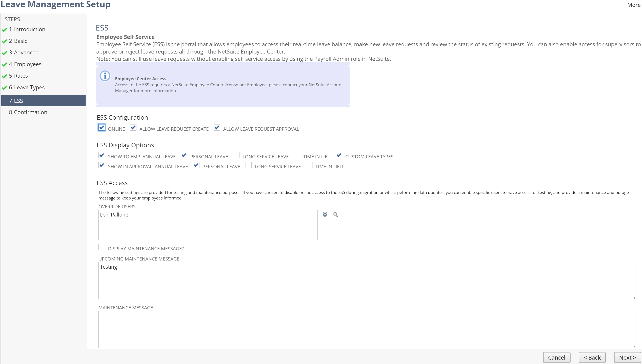Enable TIME IN LIEU in the approval row
Image resolution: width=642 pixels, height=364 pixels.
(309, 165)
